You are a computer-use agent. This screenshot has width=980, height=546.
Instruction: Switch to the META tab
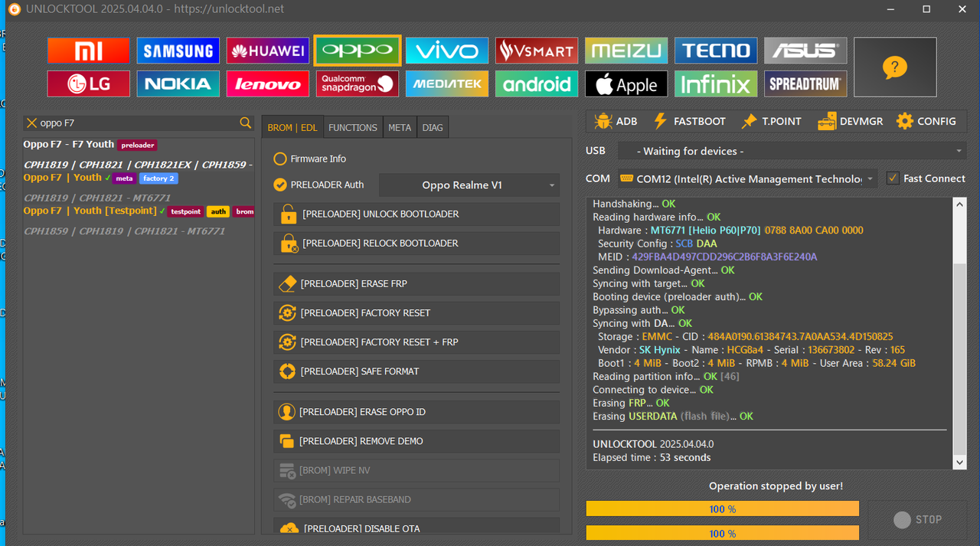click(400, 128)
